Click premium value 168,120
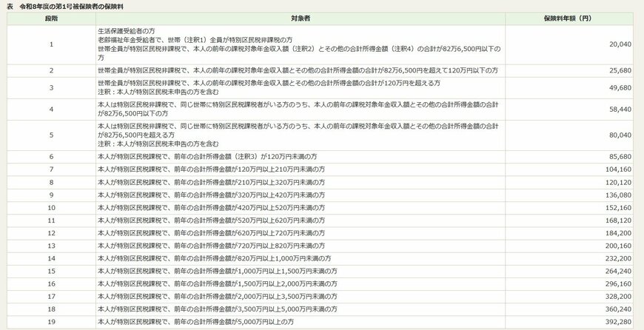Image resolution: width=644 pixels, height=330 pixels. 619,220
